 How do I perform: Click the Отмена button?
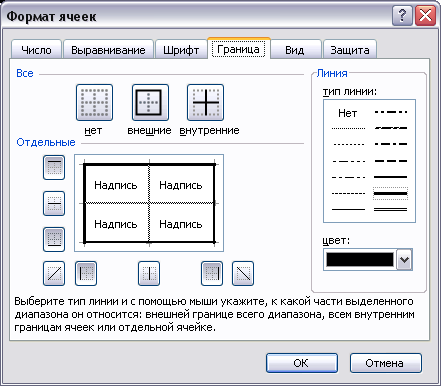coord(386,363)
